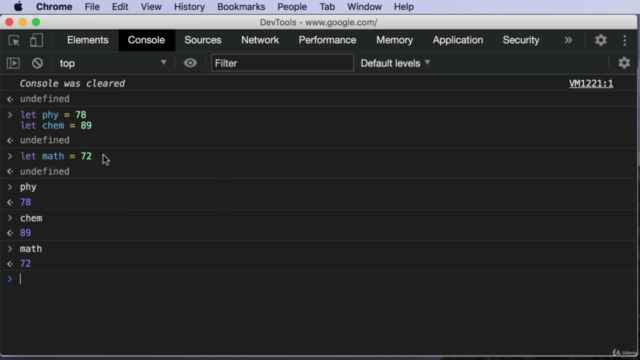Select the output value 72 under math

[25, 264]
